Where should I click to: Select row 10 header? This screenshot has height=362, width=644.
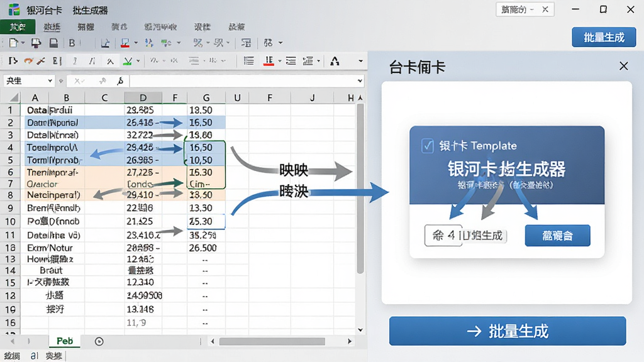pos(10,222)
